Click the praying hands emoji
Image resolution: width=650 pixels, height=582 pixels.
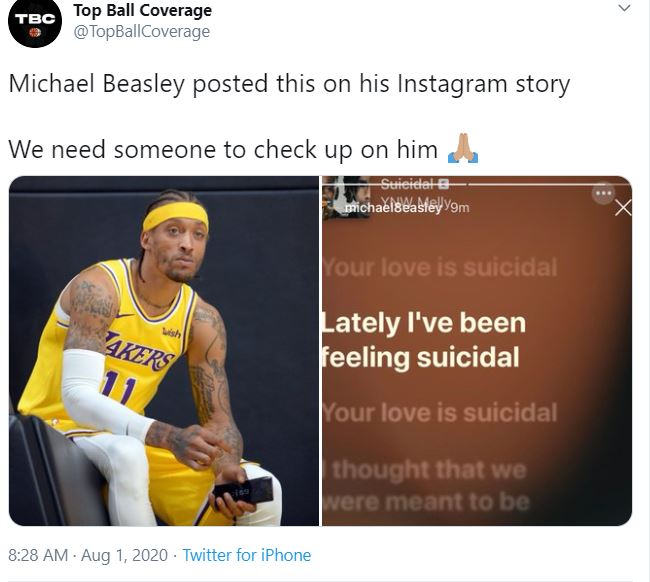pyautogui.click(x=462, y=149)
